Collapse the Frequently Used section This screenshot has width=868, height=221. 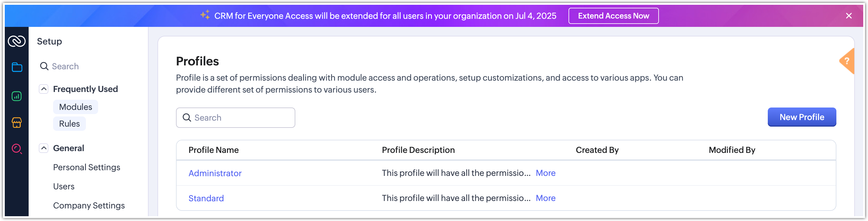[44, 89]
